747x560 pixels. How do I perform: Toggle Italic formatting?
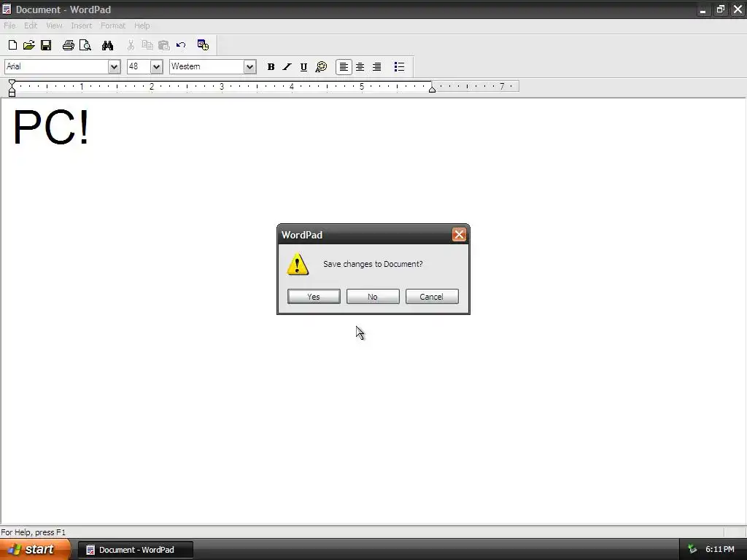point(287,66)
